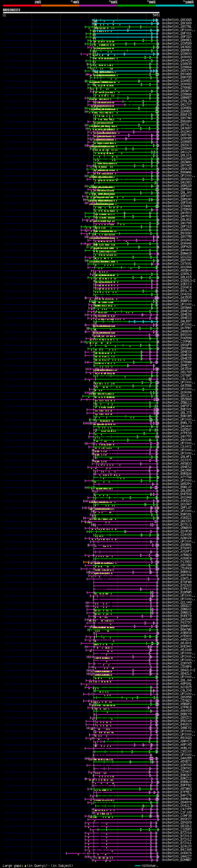Screen dimensions: 197x868
Task: Click the UniRef100_Q9FSG0 entry
Action: [177, 37]
